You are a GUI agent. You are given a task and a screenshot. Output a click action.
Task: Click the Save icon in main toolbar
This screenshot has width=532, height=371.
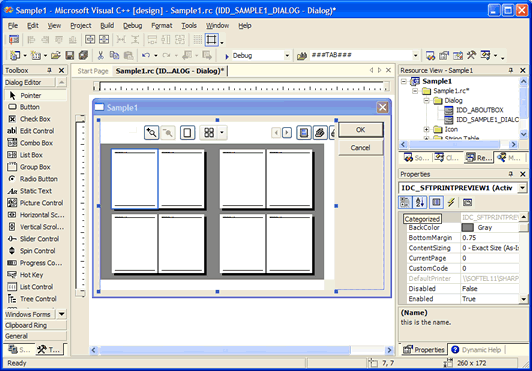(x=70, y=55)
